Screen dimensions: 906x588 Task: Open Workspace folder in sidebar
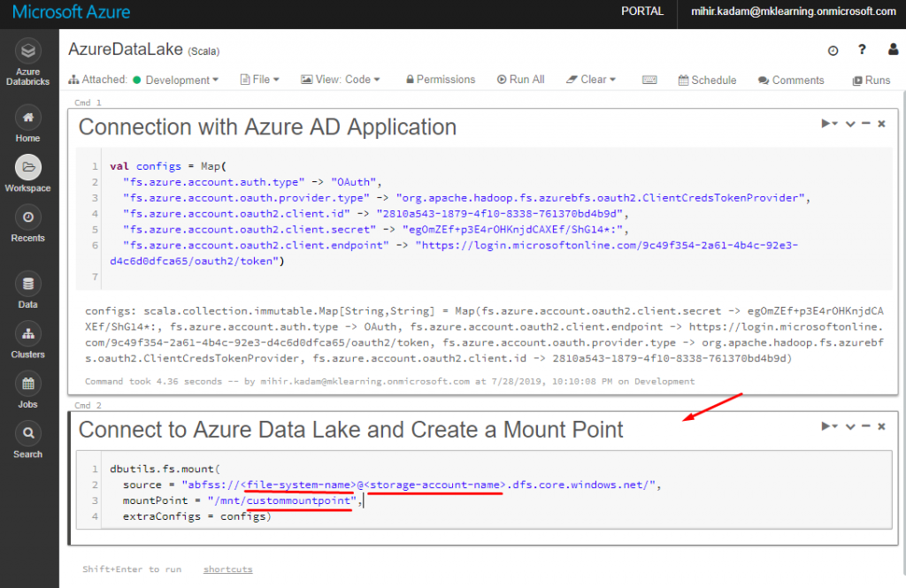[x=27, y=173]
